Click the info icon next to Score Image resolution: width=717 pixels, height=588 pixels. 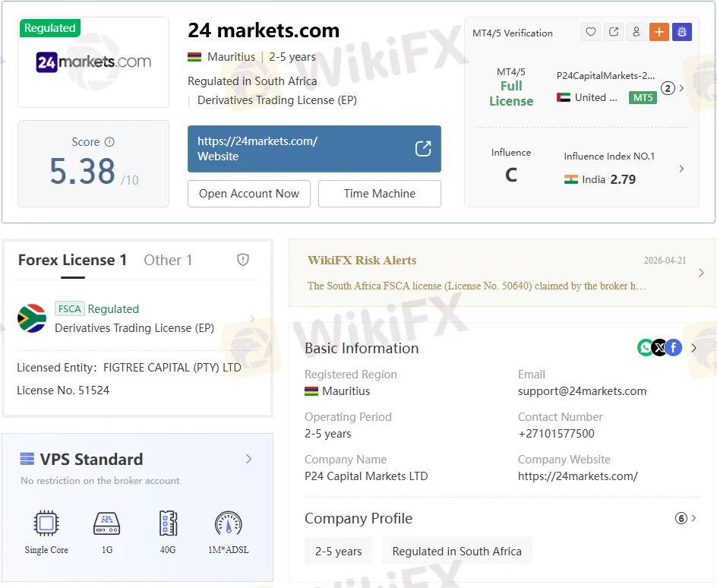pyautogui.click(x=109, y=142)
